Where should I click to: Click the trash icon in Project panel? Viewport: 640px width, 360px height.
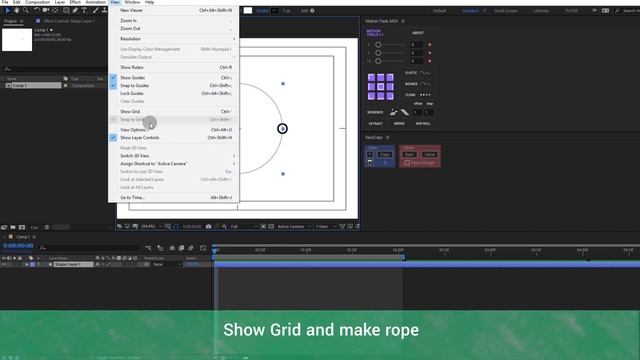(x=47, y=227)
